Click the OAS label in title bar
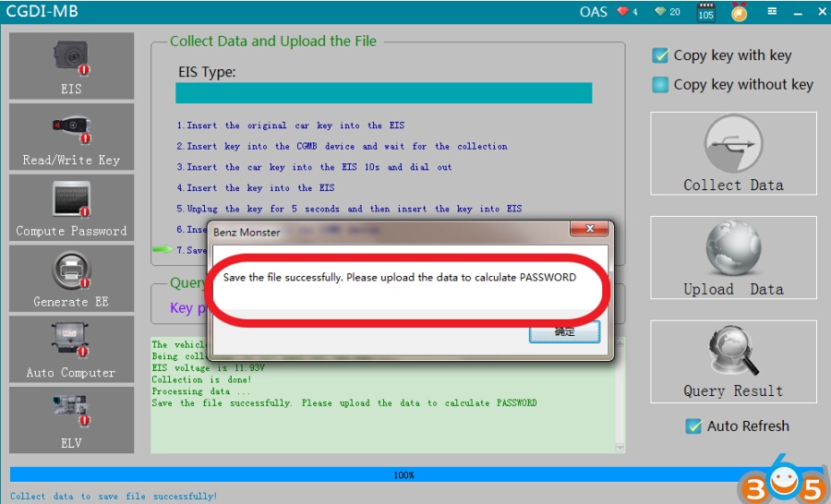 tap(593, 11)
